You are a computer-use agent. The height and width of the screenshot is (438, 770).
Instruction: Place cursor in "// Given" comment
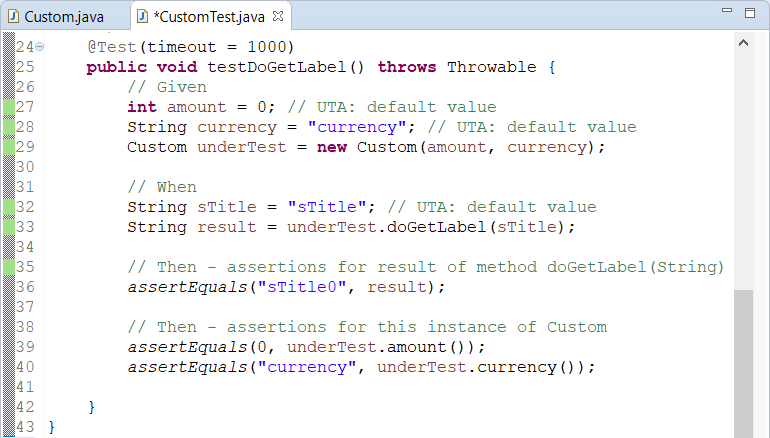click(167, 87)
